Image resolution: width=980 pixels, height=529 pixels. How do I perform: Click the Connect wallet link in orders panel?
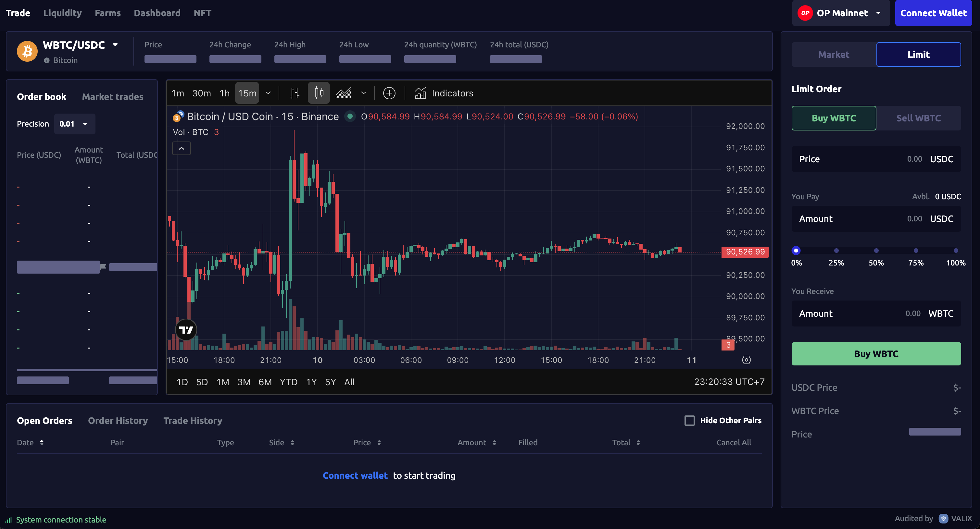(355, 475)
